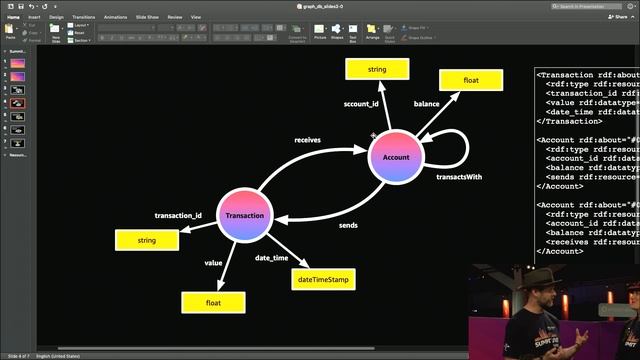Click the Redo arrow in the title bar

pyautogui.click(x=44, y=7)
